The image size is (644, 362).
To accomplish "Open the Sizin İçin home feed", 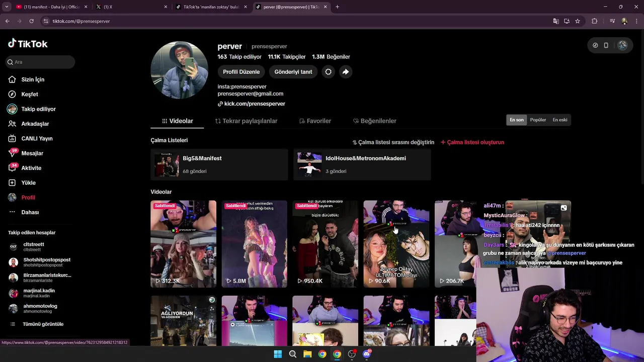I will (33, 79).
